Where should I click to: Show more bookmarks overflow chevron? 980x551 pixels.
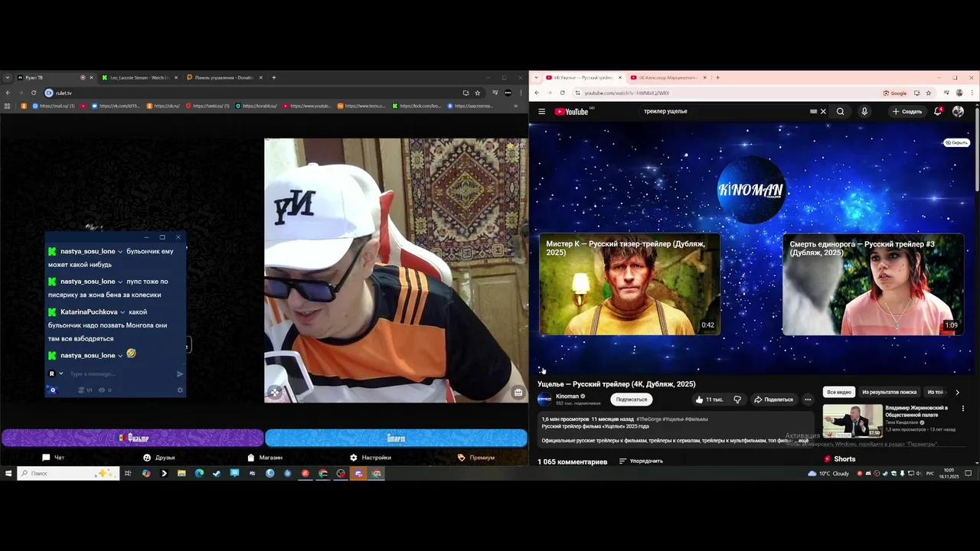point(515,106)
